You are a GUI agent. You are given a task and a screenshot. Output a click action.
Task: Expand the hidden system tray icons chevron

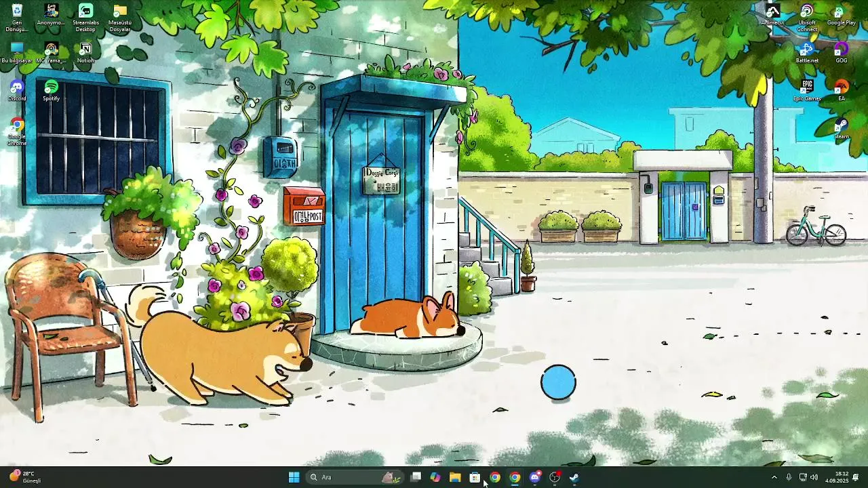[x=774, y=477]
